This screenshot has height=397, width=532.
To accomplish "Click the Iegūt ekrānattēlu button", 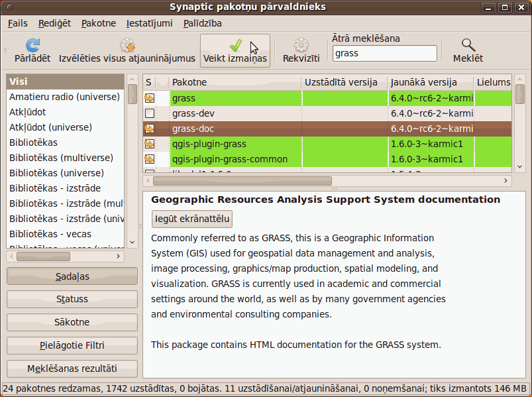I will point(192,219).
